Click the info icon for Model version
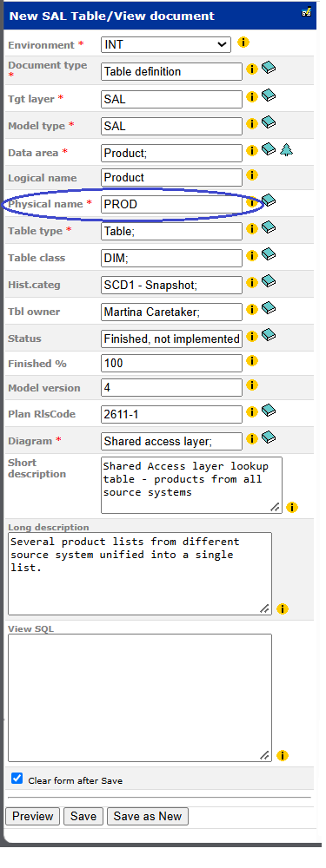Image resolution: width=326 pixels, height=868 pixels. tap(252, 385)
